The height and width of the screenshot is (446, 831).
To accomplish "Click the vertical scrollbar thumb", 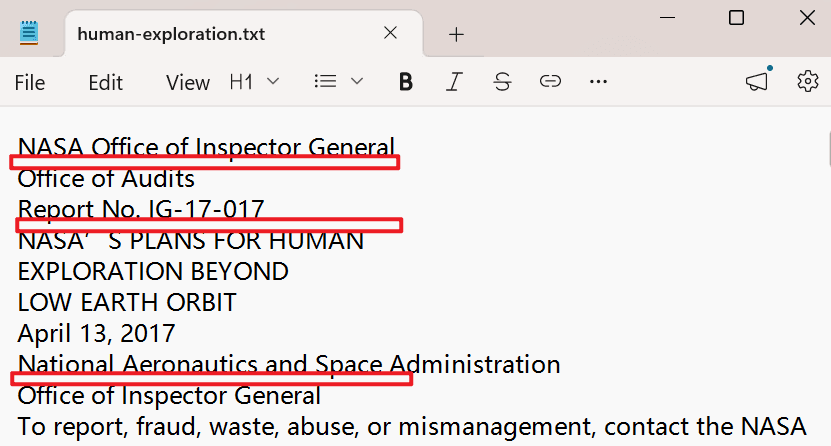I will point(829,148).
